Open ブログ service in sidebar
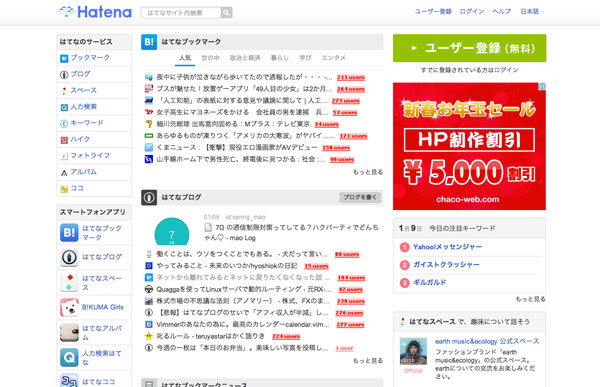 coord(80,74)
